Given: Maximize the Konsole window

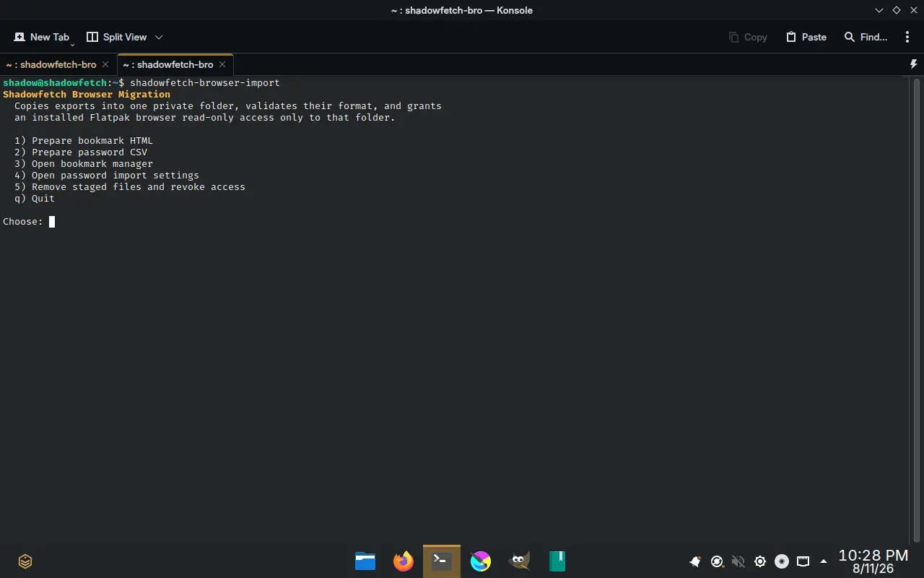Looking at the screenshot, I should tap(897, 10).
